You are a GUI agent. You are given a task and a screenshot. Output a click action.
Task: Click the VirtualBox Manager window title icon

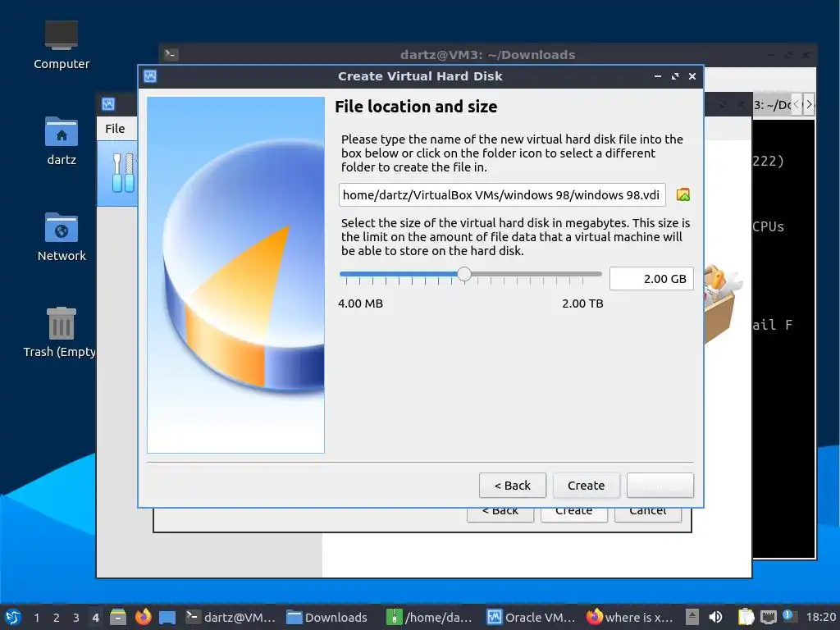pos(108,104)
